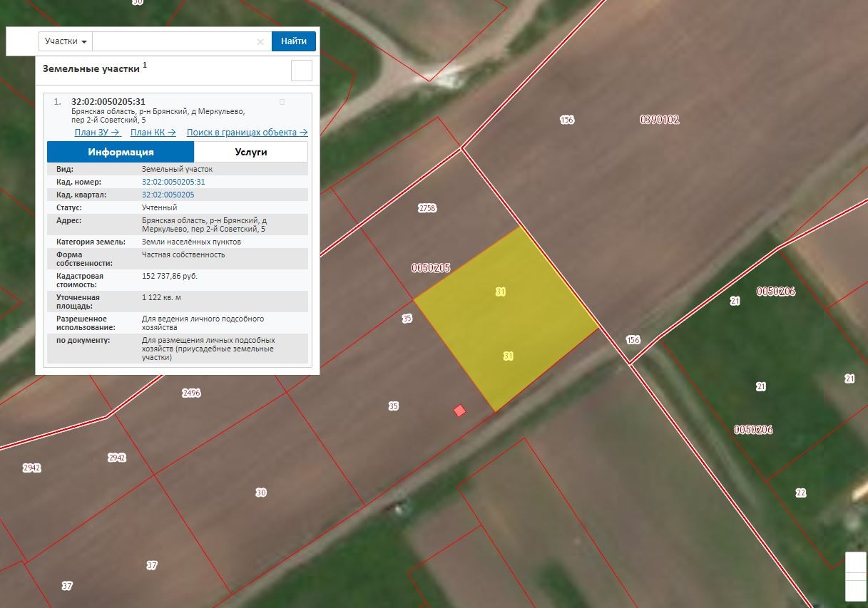Focus the cadastral search text field
Image resolution: width=868 pixels, height=608 pixels.
[175, 41]
